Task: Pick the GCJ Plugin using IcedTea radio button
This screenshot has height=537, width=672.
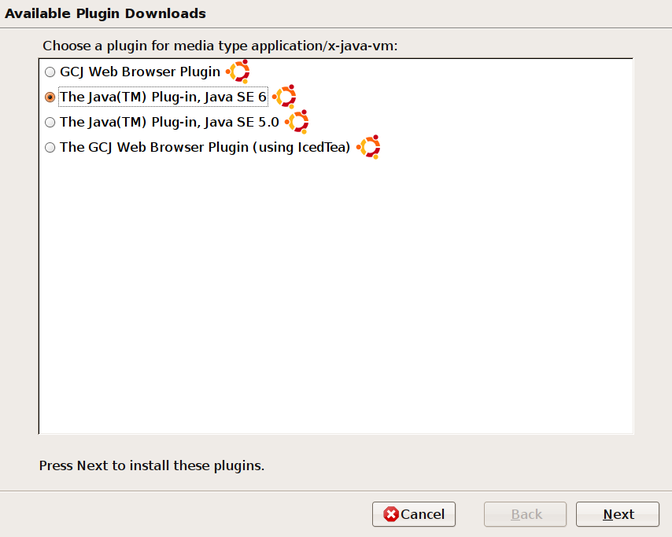Action: coord(50,147)
